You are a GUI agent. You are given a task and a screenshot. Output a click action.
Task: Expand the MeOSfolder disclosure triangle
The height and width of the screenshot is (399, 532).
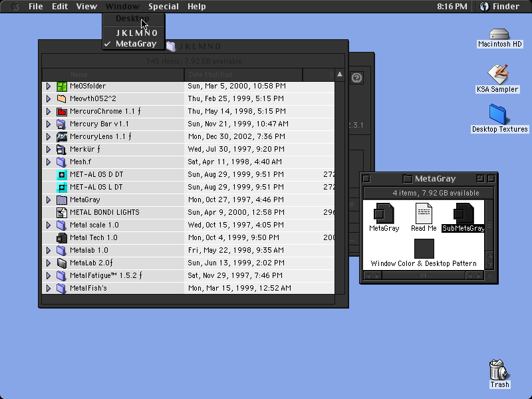pos(49,86)
